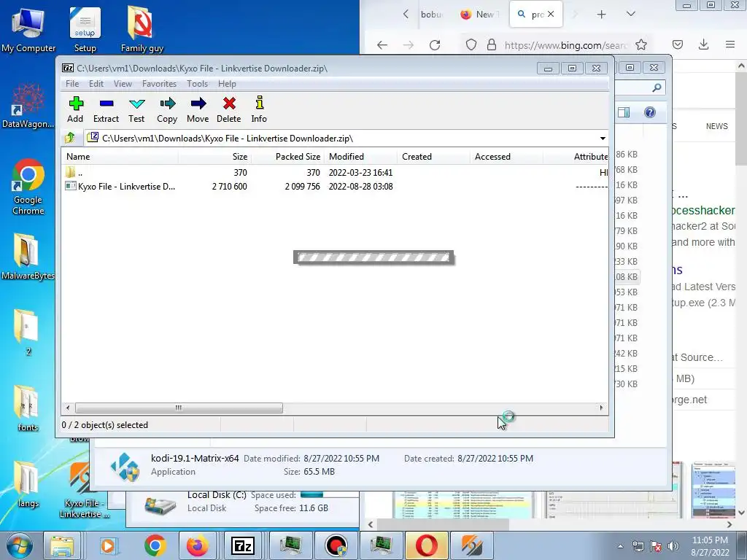Launch DataWagon shortcut on desktop
The width and height of the screenshot is (747, 560).
point(28,106)
